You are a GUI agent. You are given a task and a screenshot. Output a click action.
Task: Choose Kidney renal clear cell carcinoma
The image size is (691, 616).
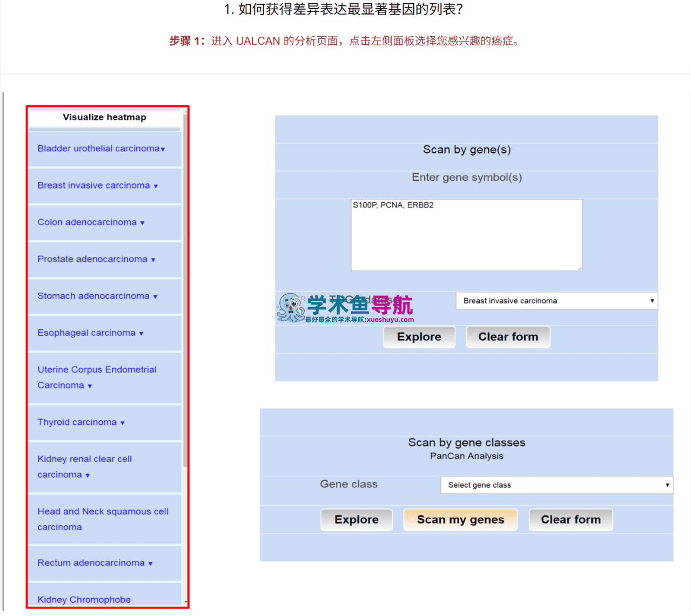84,466
